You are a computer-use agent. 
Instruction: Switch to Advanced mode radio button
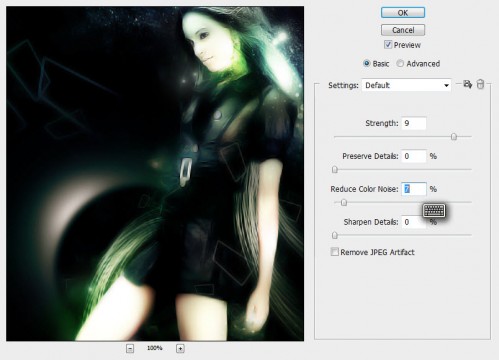pyautogui.click(x=400, y=64)
